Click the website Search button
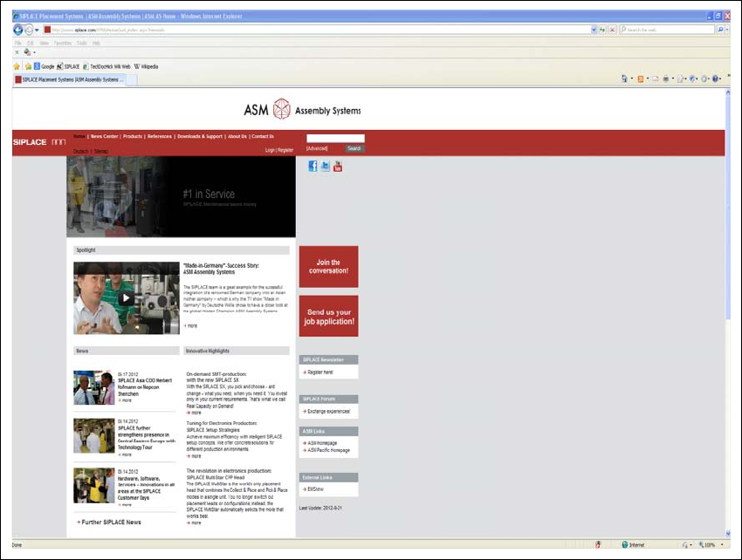Viewport: 742px width, 560px height. point(354,149)
